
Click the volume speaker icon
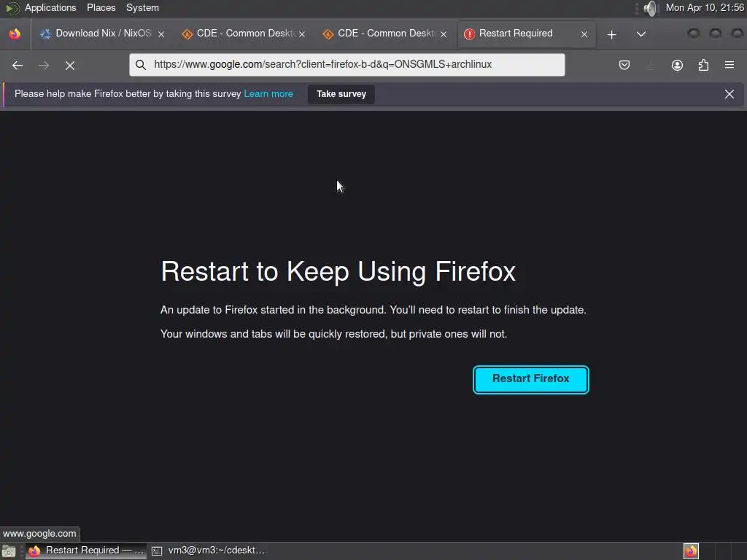tap(650, 7)
